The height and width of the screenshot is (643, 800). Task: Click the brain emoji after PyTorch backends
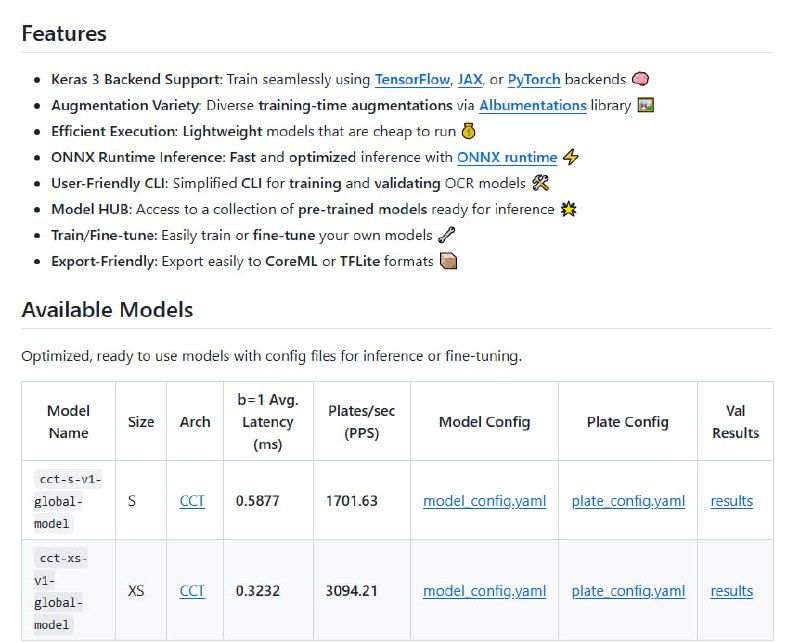coord(641,79)
